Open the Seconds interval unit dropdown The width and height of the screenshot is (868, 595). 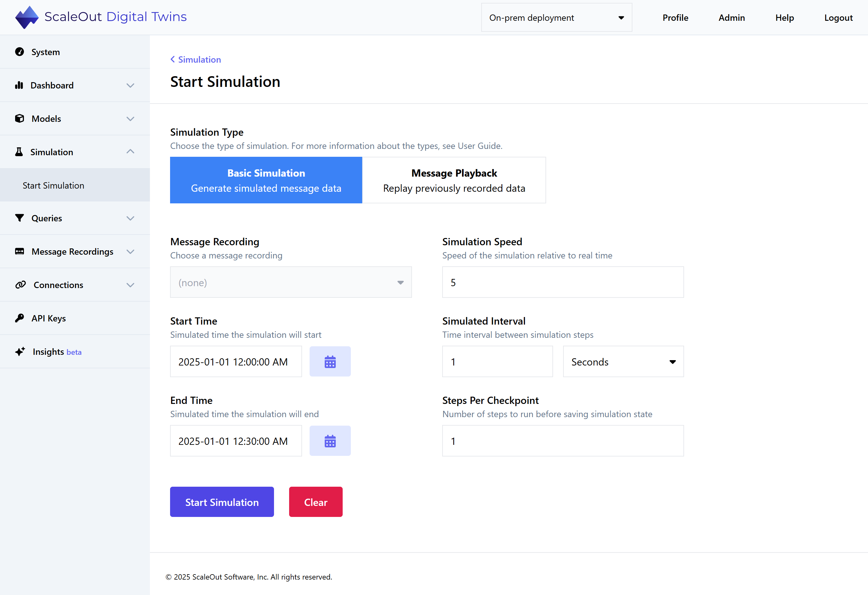(x=623, y=361)
